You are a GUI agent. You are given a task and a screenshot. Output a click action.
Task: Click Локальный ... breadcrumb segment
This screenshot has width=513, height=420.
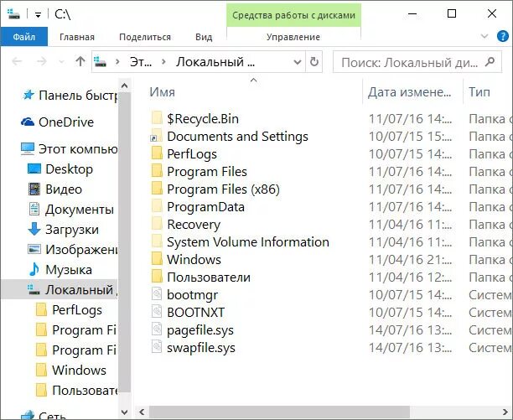point(215,61)
